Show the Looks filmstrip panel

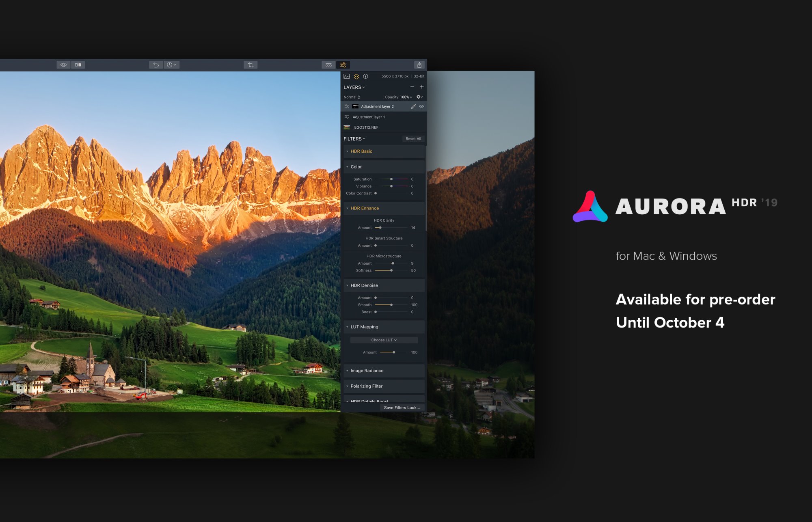328,65
